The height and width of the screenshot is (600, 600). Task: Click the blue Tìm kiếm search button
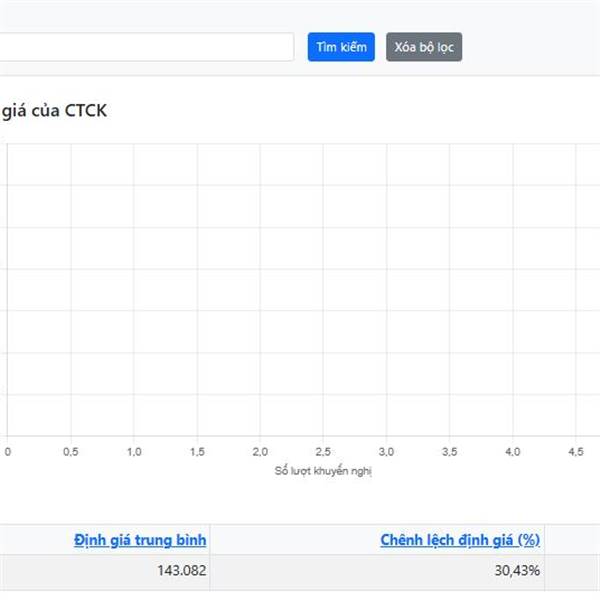(x=341, y=47)
